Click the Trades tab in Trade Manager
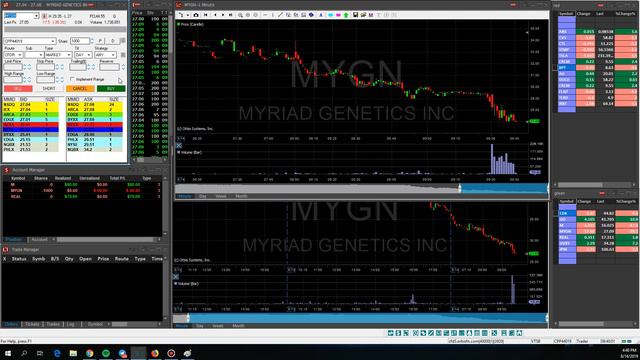The height and width of the screenshot is (360, 640). 53,324
